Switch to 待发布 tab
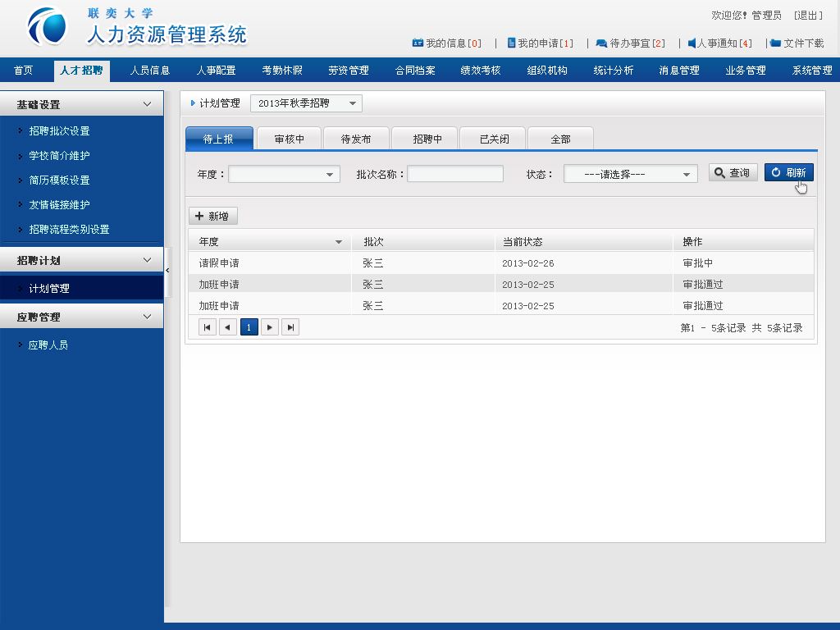Viewport: 840px width, 630px height. [x=356, y=139]
